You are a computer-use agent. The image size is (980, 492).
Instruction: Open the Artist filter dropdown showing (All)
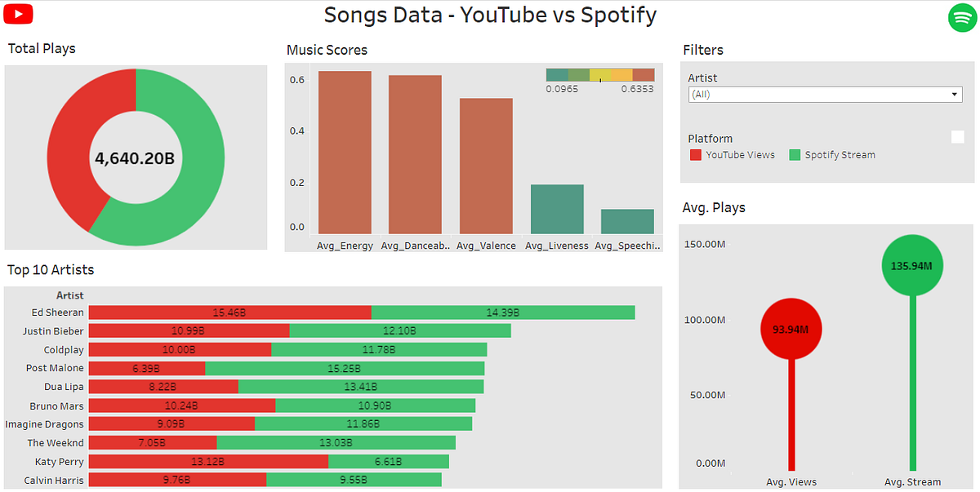(x=825, y=94)
